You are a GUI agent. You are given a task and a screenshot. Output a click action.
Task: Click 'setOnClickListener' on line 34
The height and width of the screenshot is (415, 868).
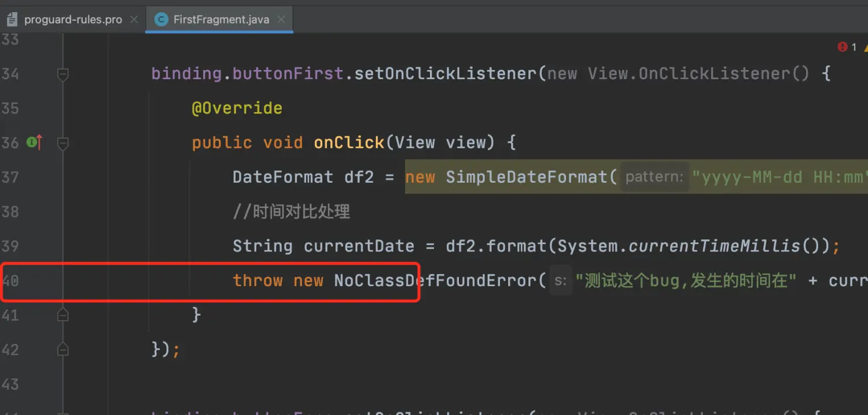click(x=445, y=74)
